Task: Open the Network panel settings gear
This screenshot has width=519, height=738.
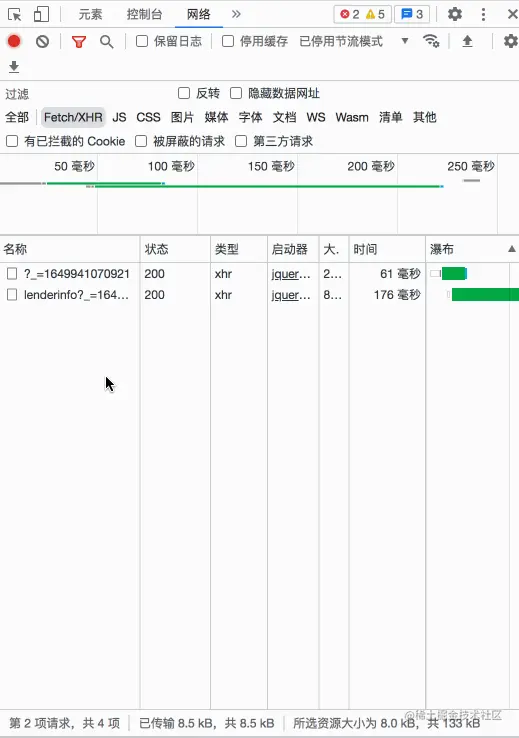Action: coord(511,41)
